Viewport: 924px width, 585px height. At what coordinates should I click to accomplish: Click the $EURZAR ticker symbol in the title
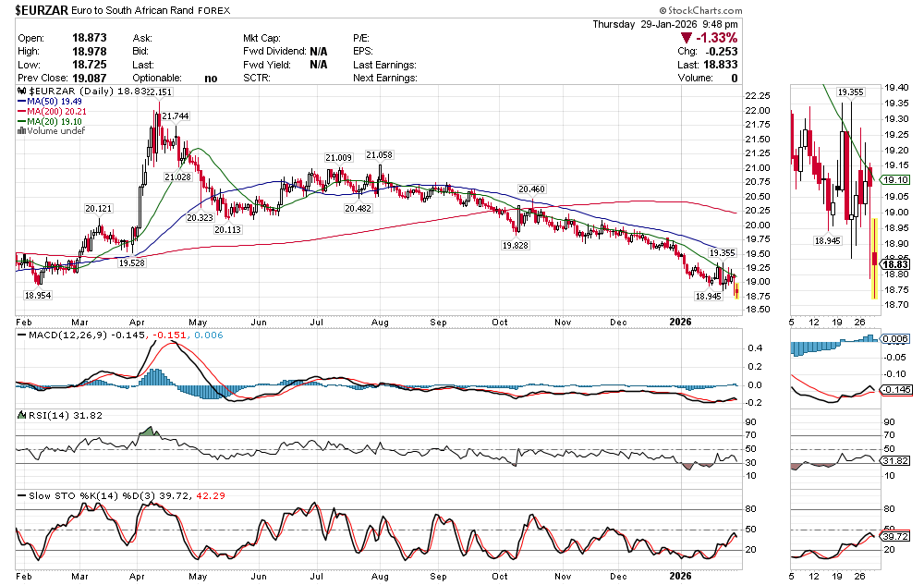coord(40,10)
